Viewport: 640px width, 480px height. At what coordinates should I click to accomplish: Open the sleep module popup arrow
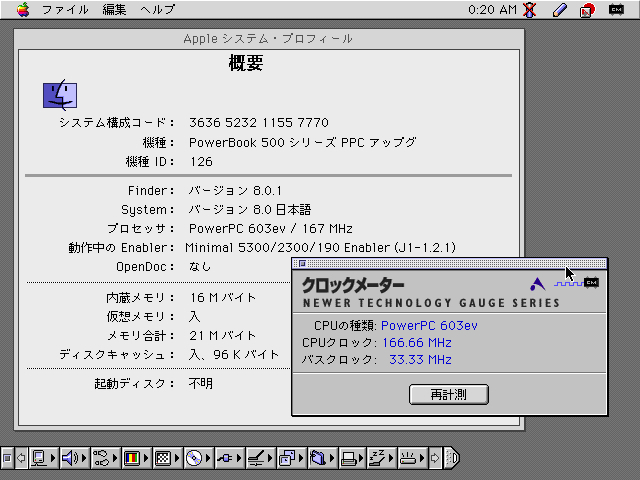pyautogui.click(x=391, y=458)
